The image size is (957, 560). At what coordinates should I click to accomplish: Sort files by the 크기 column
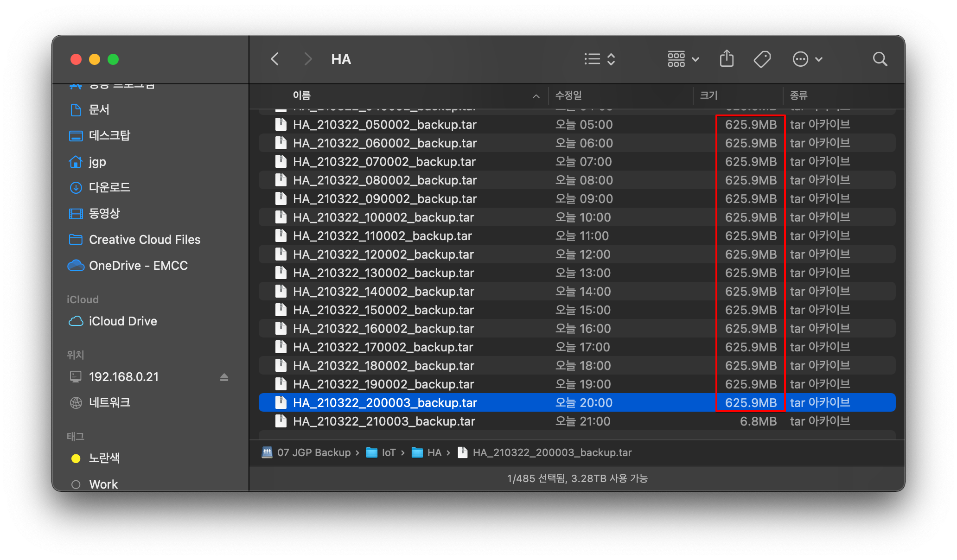click(708, 95)
